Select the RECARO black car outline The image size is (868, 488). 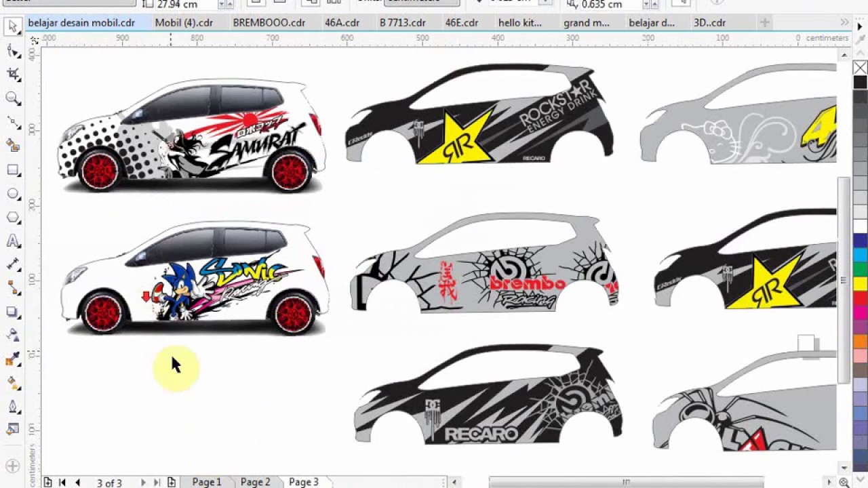[488, 394]
